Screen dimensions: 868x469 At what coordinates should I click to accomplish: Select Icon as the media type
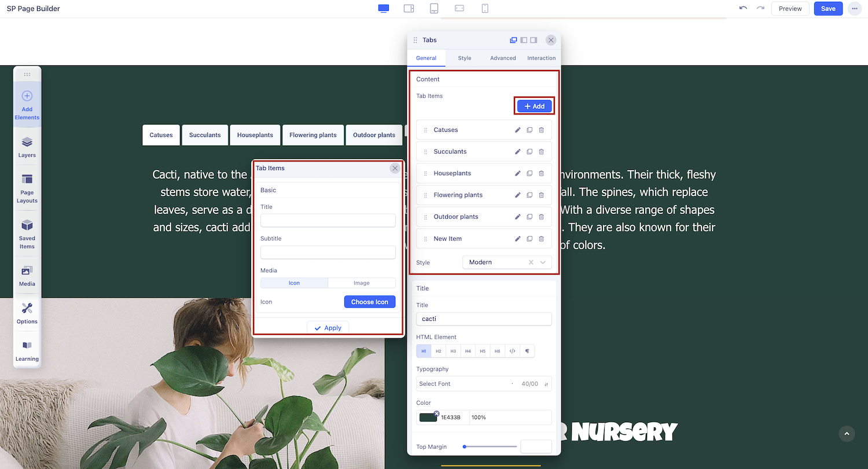point(294,283)
